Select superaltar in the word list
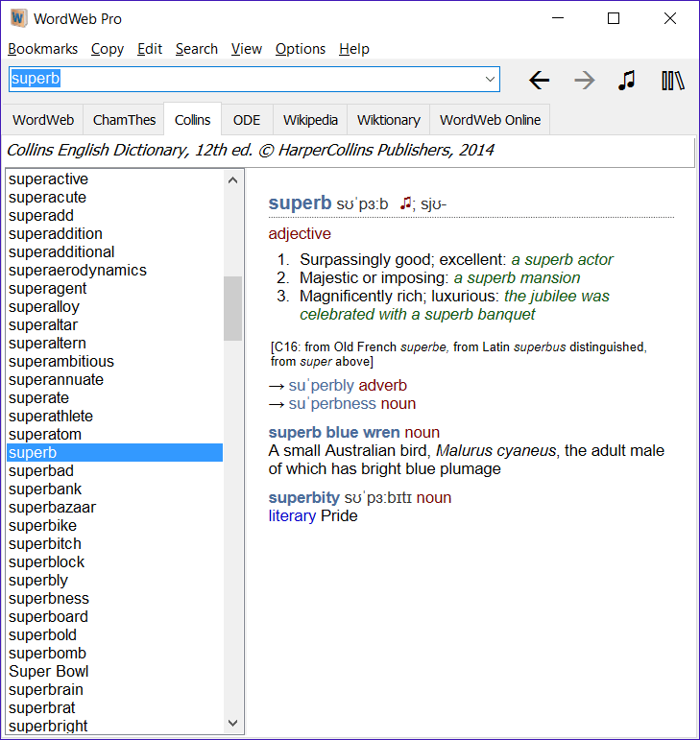Image resolution: width=700 pixels, height=740 pixels. coord(114,324)
